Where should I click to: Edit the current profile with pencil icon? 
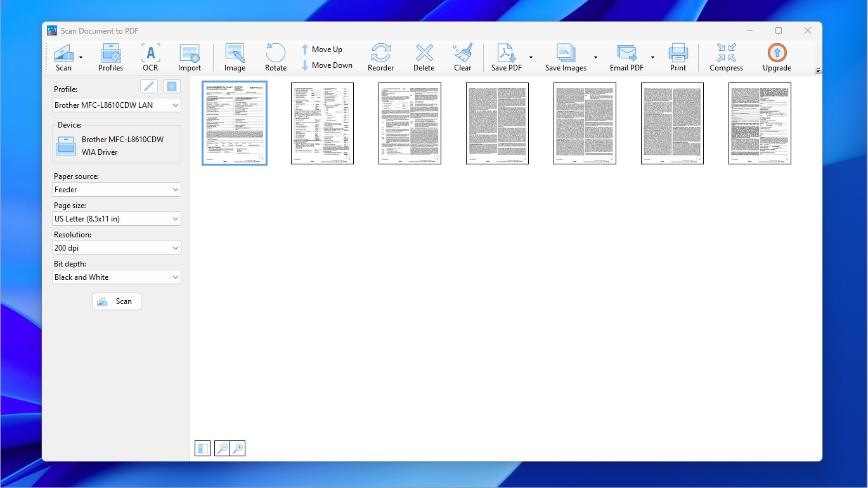pos(148,86)
